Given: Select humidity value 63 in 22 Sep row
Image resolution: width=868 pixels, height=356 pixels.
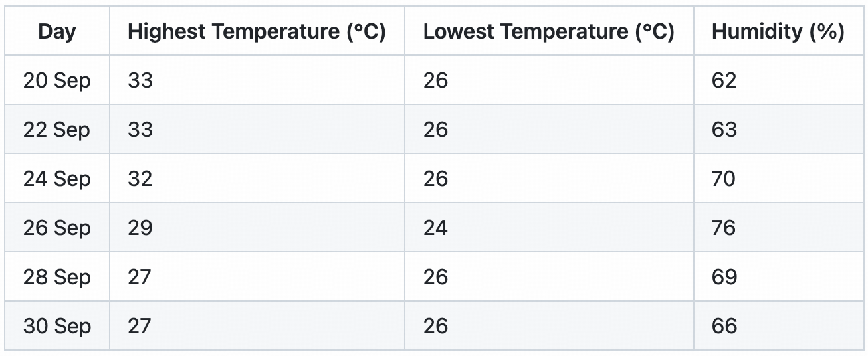Looking at the screenshot, I should tap(724, 130).
